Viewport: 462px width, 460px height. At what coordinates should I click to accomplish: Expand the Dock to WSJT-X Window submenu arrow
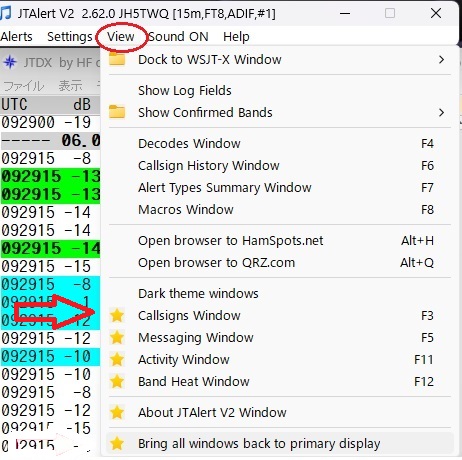[x=441, y=60]
